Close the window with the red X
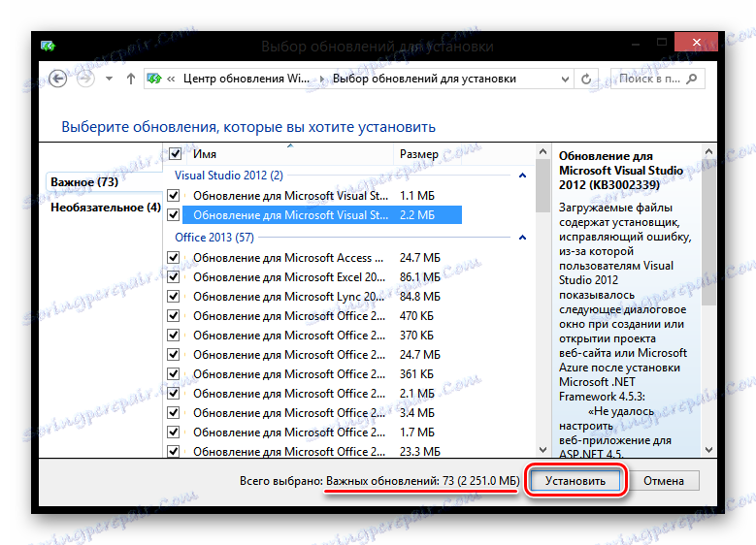Screen dimensions: 756x545 [696, 42]
